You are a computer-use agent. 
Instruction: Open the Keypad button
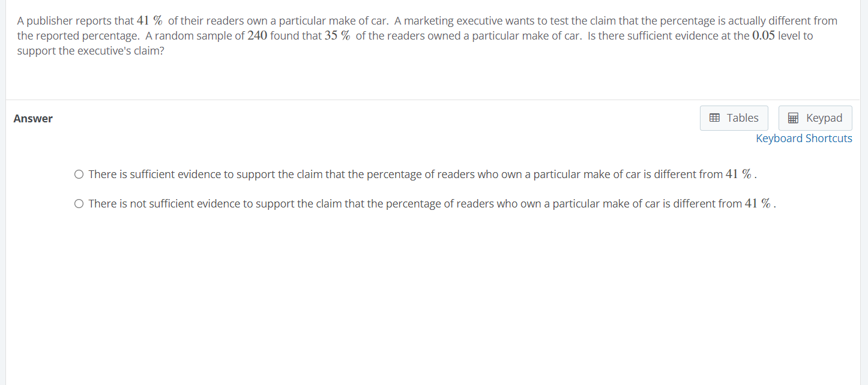point(815,118)
